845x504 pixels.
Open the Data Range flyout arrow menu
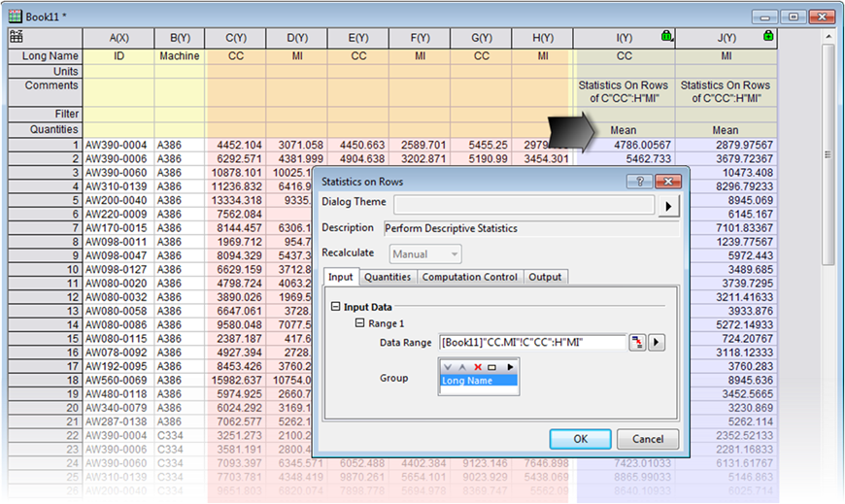click(658, 342)
